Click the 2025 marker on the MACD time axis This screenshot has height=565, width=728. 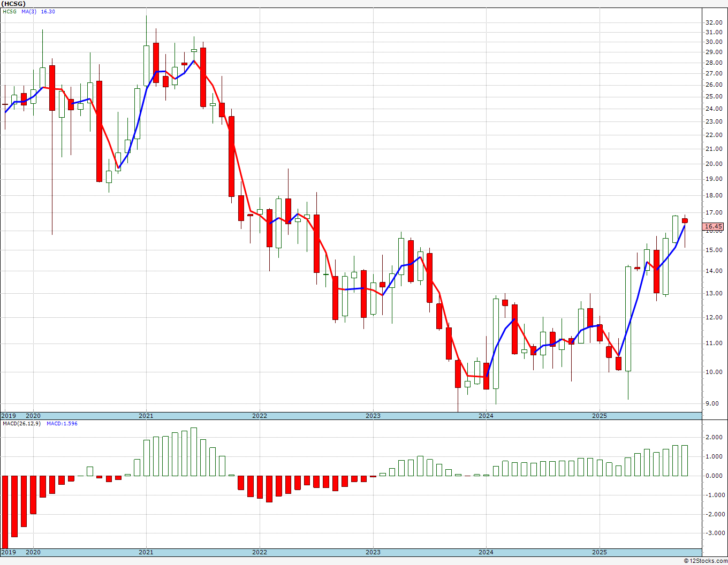click(x=600, y=552)
